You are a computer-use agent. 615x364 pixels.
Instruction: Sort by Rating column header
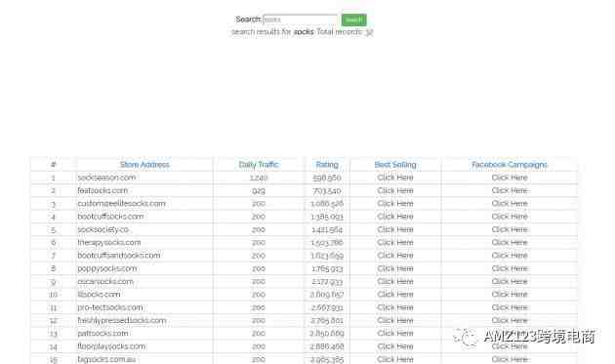click(x=327, y=165)
